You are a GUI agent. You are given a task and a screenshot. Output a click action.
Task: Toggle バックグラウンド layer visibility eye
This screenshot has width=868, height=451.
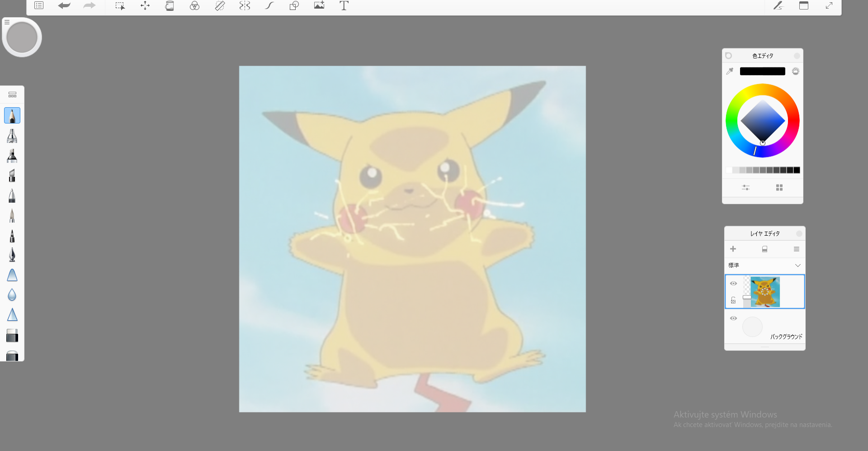point(733,318)
